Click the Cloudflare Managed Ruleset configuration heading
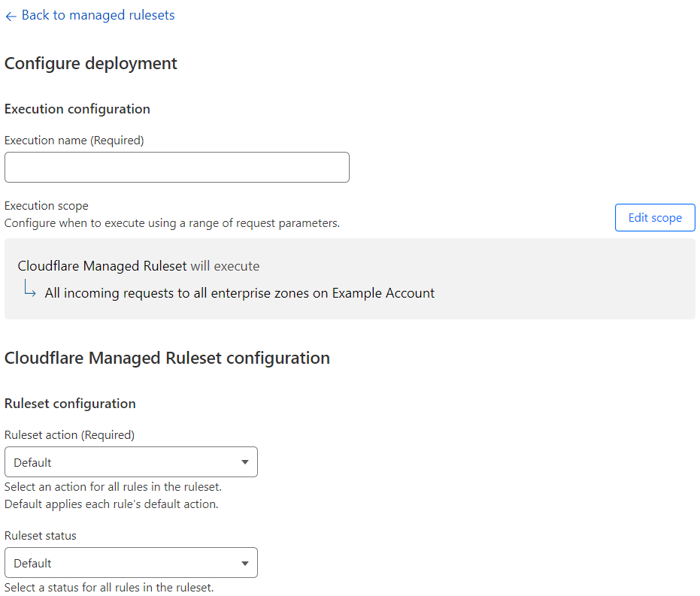700x596 pixels. coord(168,358)
